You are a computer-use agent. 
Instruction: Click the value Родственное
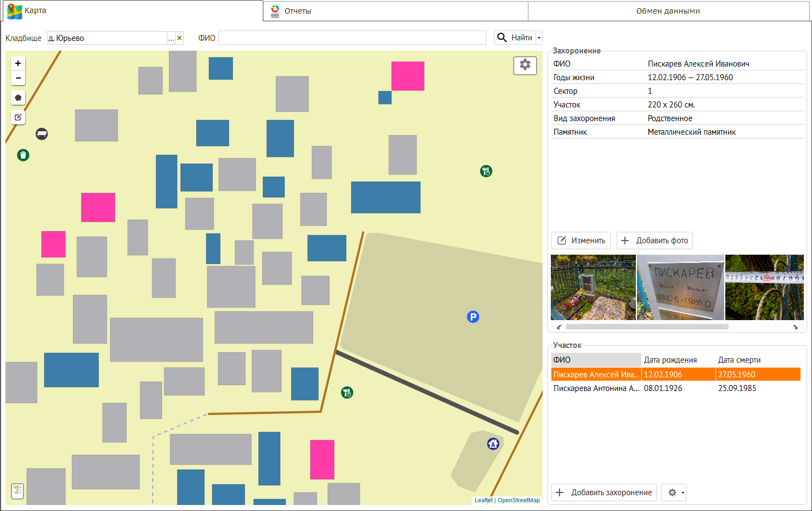670,118
